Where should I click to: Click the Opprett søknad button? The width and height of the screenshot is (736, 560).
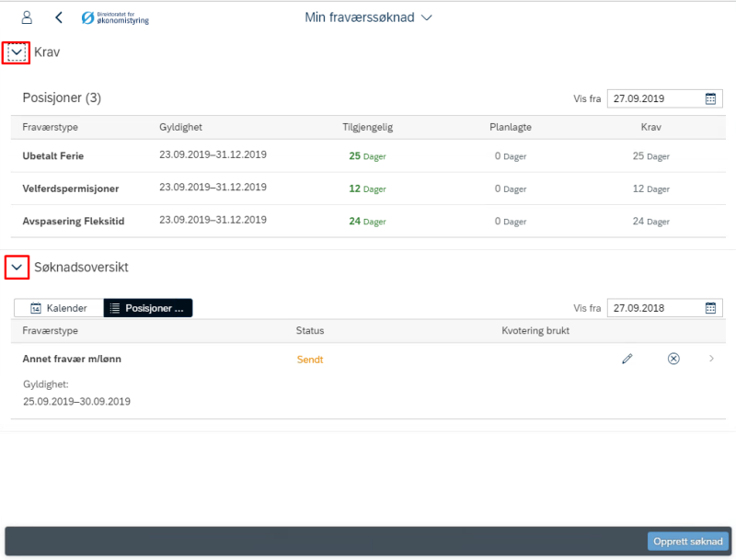point(687,542)
